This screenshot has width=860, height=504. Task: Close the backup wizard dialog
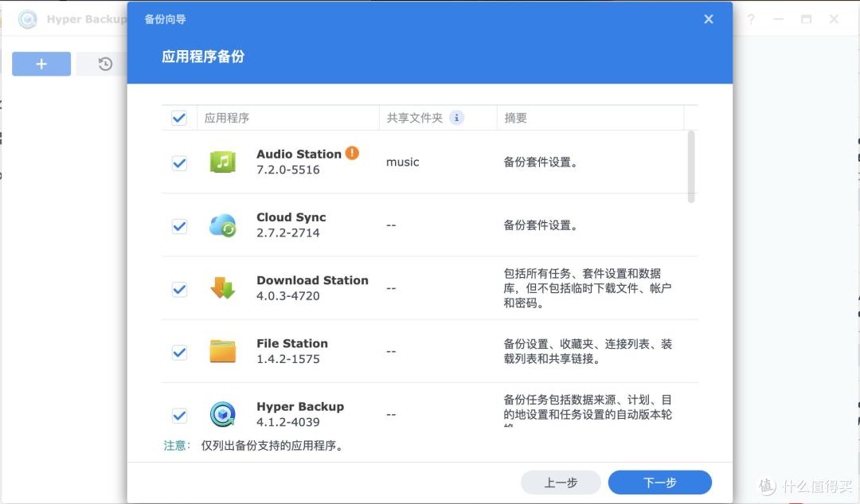[x=709, y=19]
